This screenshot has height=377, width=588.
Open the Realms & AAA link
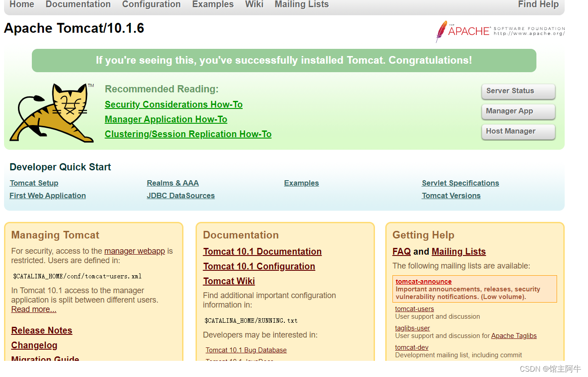(173, 183)
